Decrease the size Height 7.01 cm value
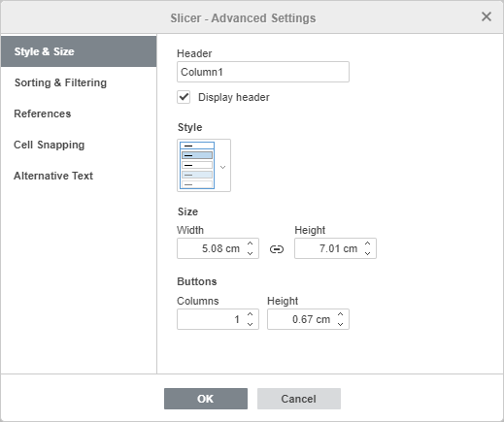Viewport: 504px width, 422px height. click(x=367, y=253)
